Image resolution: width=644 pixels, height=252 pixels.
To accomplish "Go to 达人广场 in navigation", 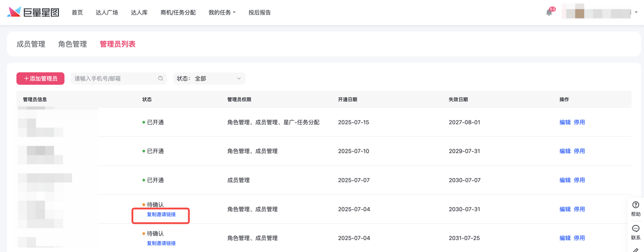I will click(x=107, y=13).
